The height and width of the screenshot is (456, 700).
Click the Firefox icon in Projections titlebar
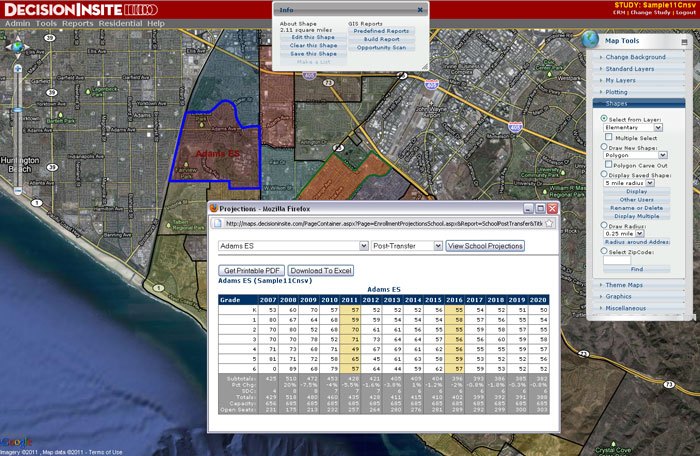213,208
